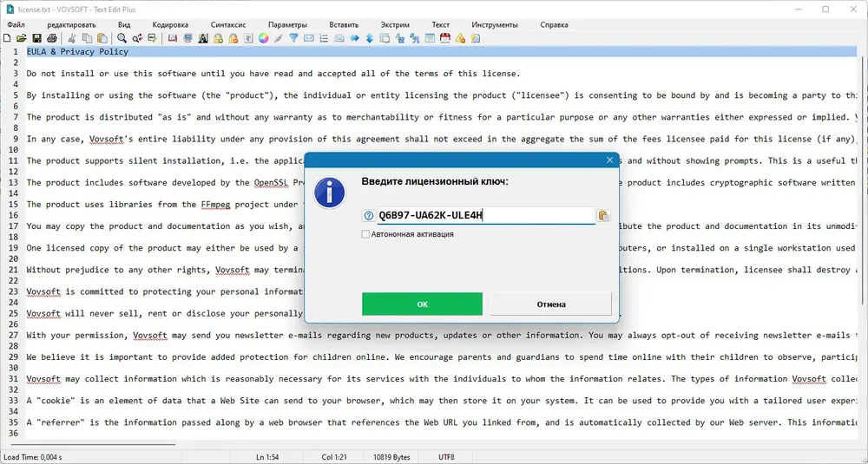Open the Синтаксис menu
Screen dimensions: 868x464
[x=228, y=25]
